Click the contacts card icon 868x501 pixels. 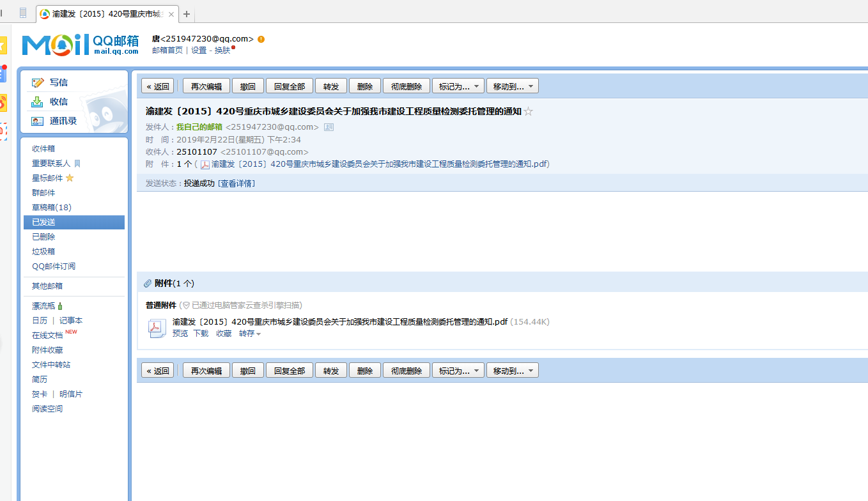38,121
